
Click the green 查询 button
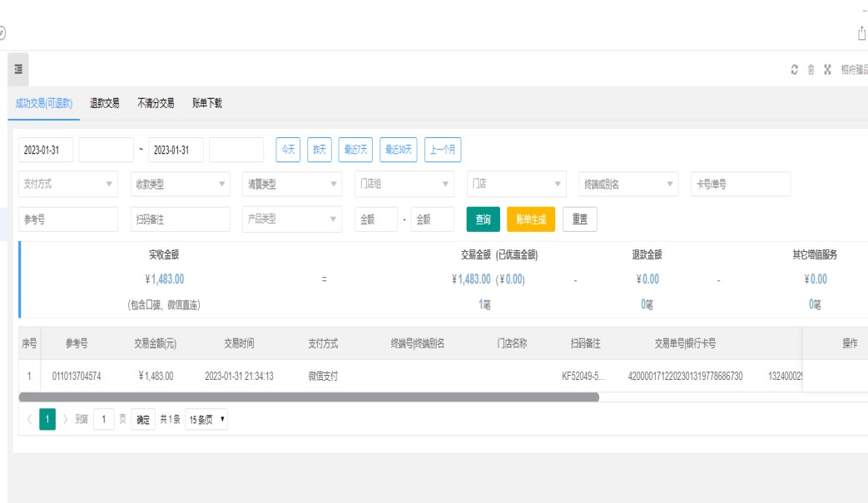(483, 219)
